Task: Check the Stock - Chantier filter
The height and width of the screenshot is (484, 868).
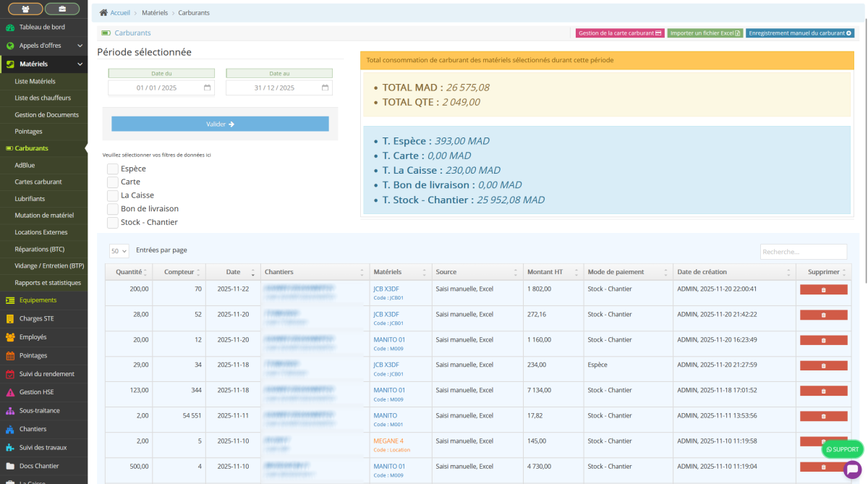Action: pos(113,223)
